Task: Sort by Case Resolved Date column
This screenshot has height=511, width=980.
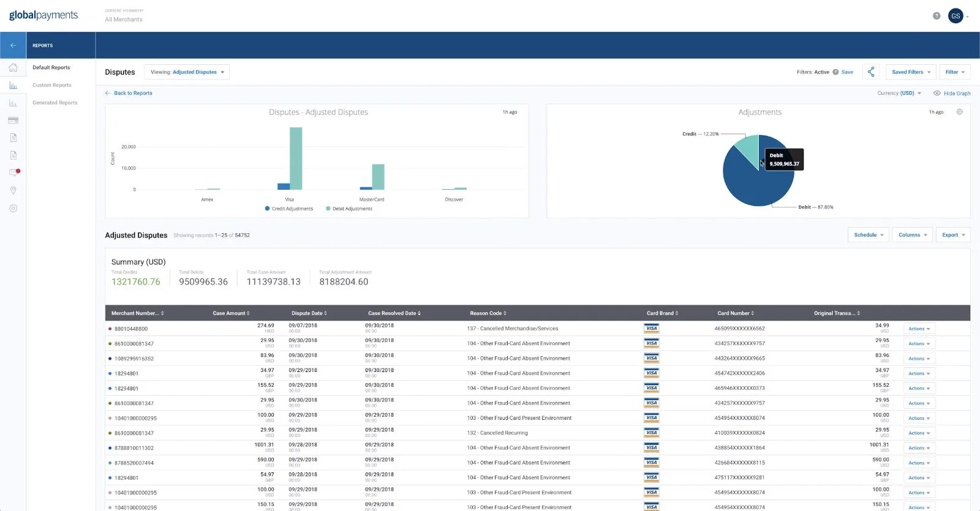Action: pyautogui.click(x=394, y=313)
